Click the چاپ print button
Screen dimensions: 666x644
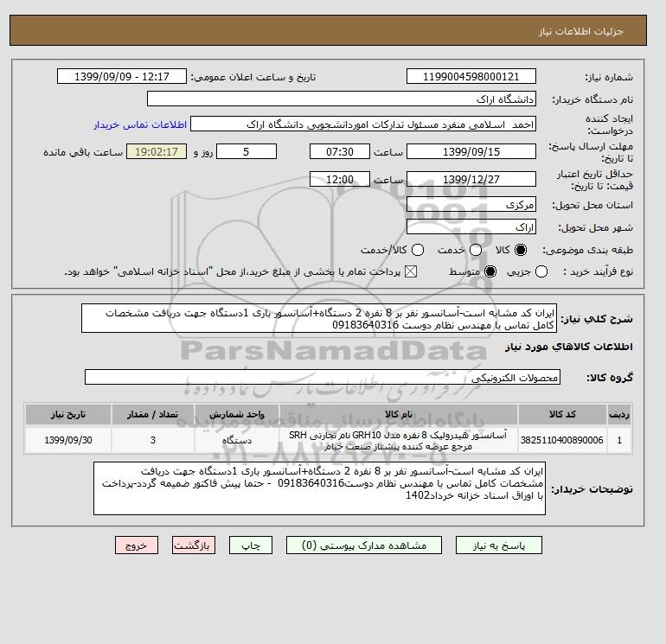point(251,545)
